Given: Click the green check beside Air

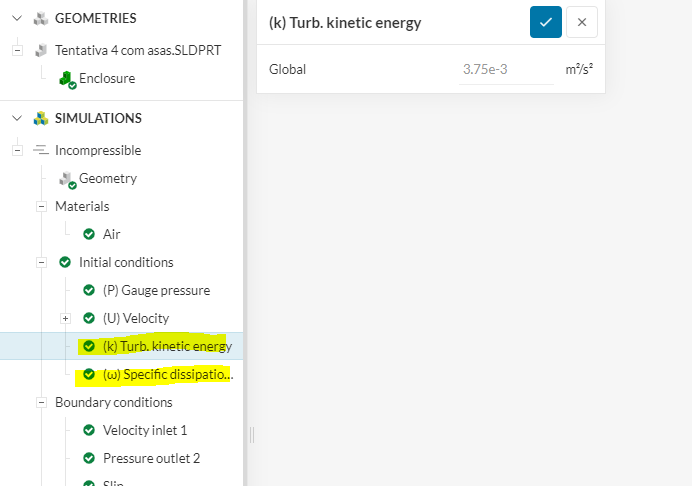Looking at the screenshot, I should click(89, 234).
